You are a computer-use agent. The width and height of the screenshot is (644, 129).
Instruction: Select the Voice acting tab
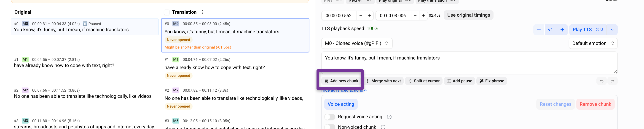[341, 104]
